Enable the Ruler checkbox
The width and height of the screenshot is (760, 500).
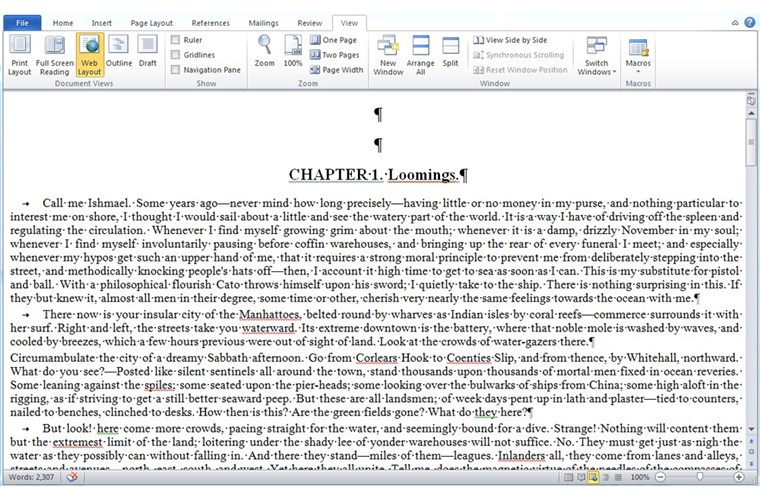click(x=175, y=40)
